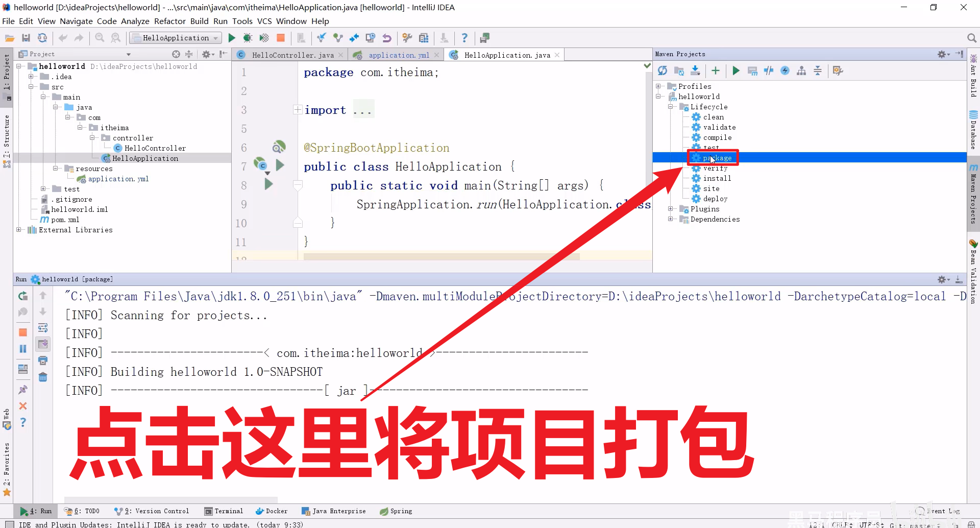The image size is (980, 528).
Task: Click the VCS Update Project icon
Action: click(x=321, y=38)
